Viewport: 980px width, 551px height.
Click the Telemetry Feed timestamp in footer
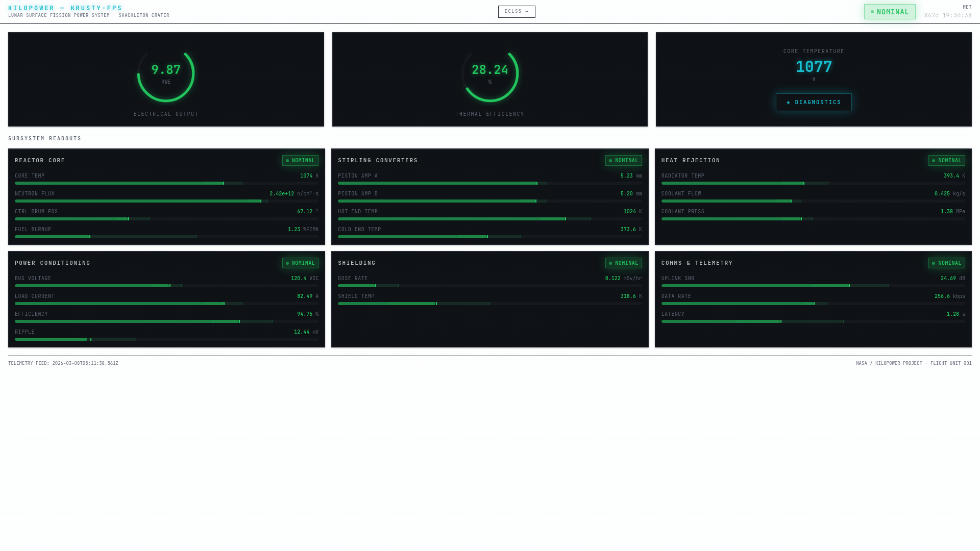[63, 364]
